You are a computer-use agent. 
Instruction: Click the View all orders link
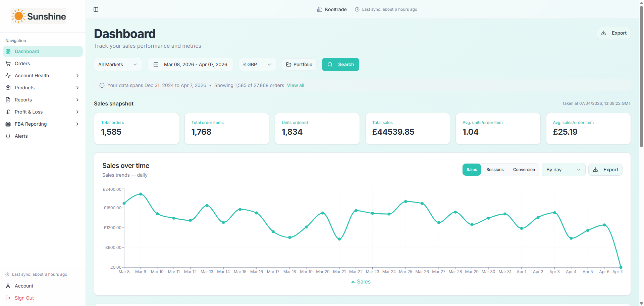(296, 85)
